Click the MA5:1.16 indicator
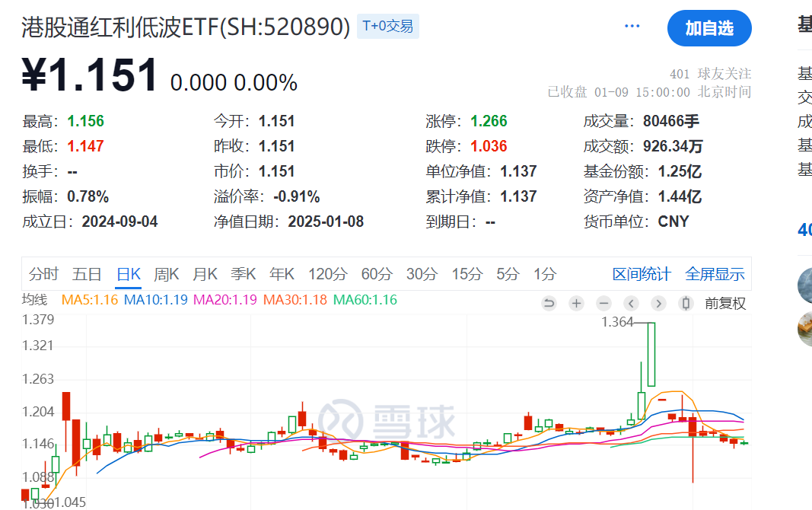 [x=90, y=300]
